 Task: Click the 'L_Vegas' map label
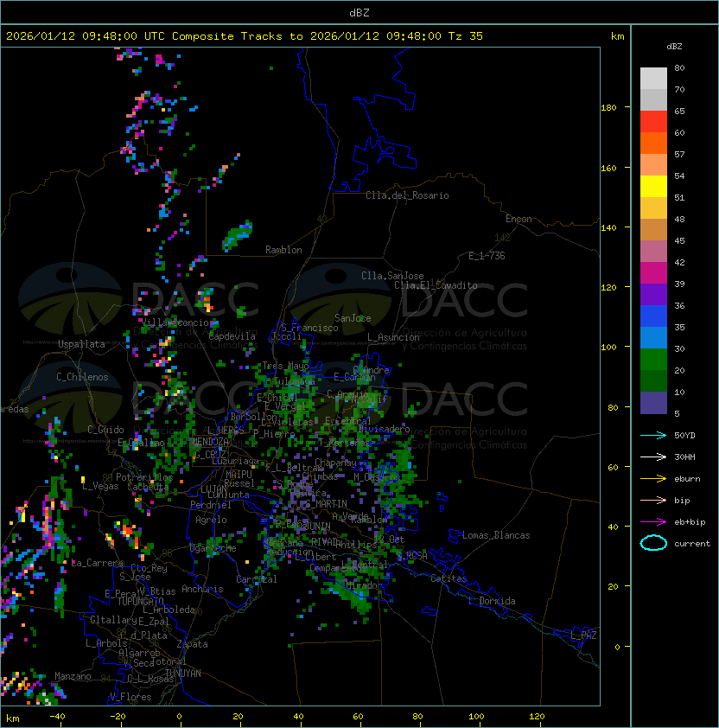coord(100,486)
